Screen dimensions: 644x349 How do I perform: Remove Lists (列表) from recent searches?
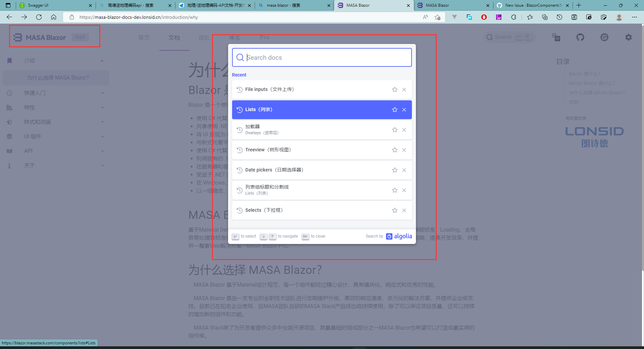(404, 110)
